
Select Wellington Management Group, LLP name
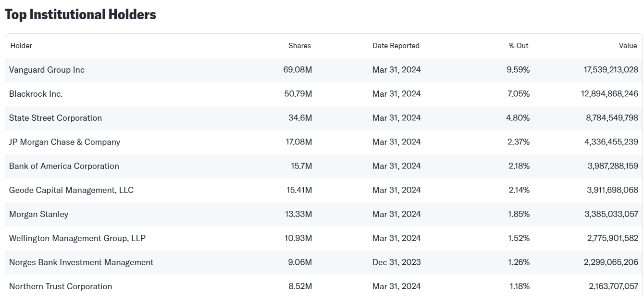[x=77, y=238]
